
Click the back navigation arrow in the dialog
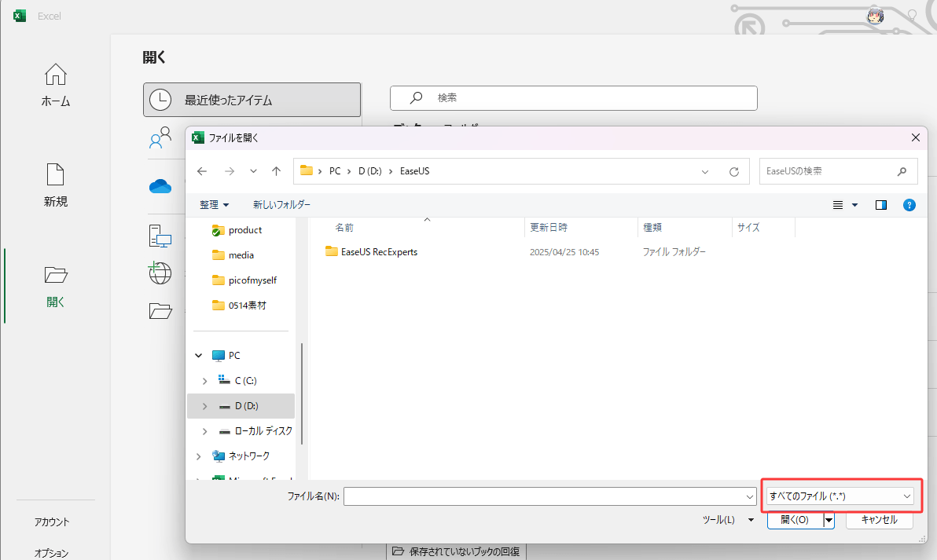[x=202, y=170]
